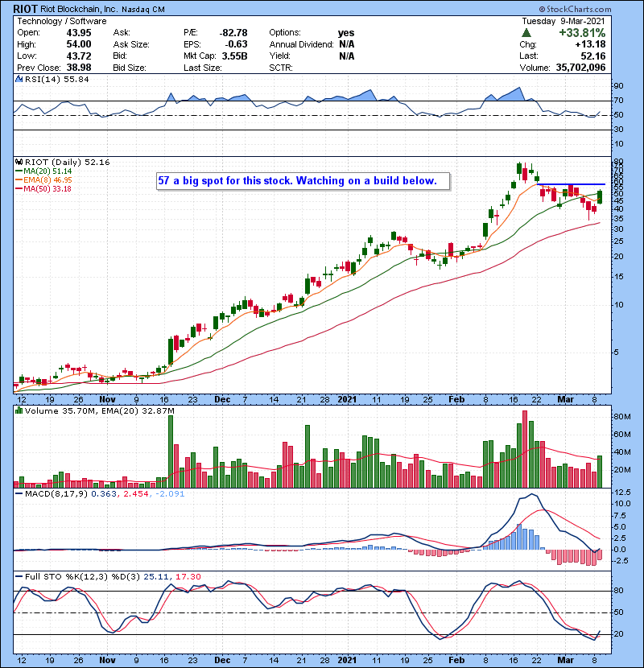This screenshot has height=668, width=644.
Task: Click the RIOT ticker symbol title
Action: [x=25, y=9]
